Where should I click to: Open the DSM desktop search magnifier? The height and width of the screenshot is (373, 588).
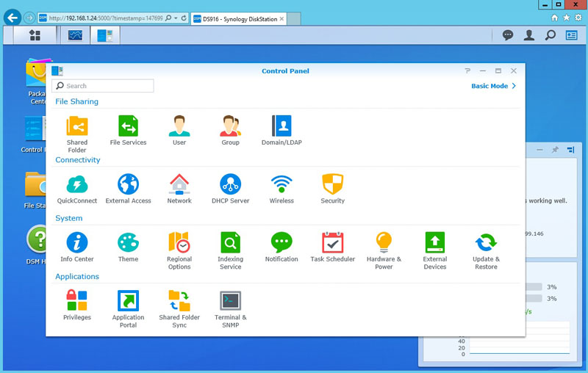(550, 35)
